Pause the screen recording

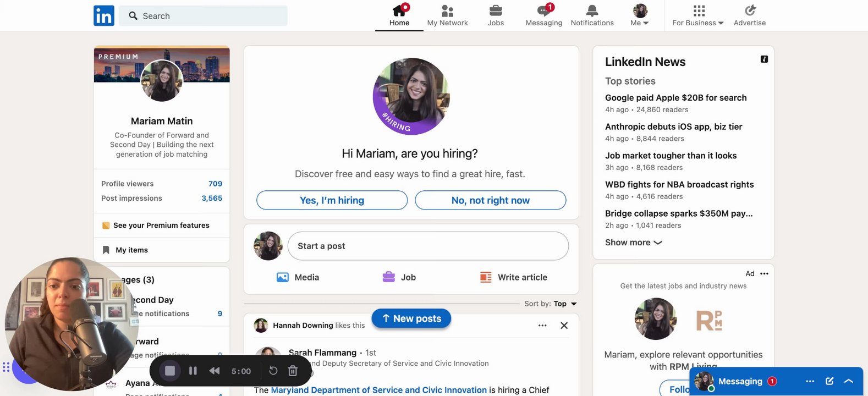(193, 371)
